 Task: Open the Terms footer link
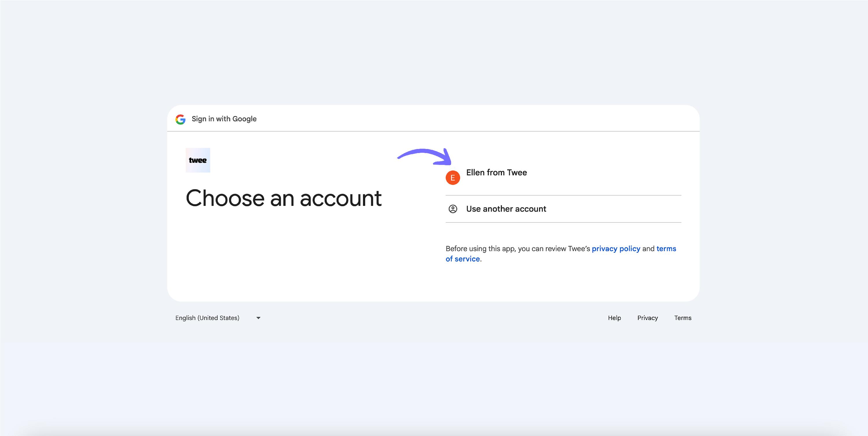pyautogui.click(x=683, y=318)
